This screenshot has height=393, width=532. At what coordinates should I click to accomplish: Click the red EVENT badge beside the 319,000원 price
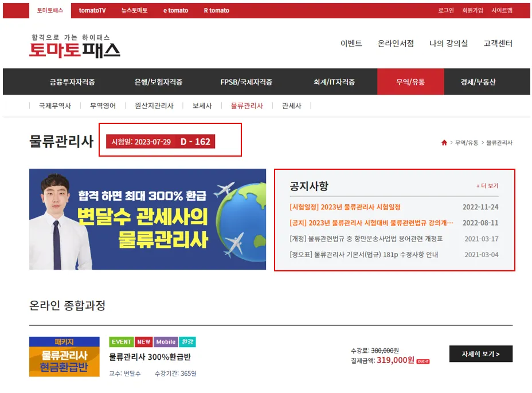pyautogui.click(x=423, y=361)
